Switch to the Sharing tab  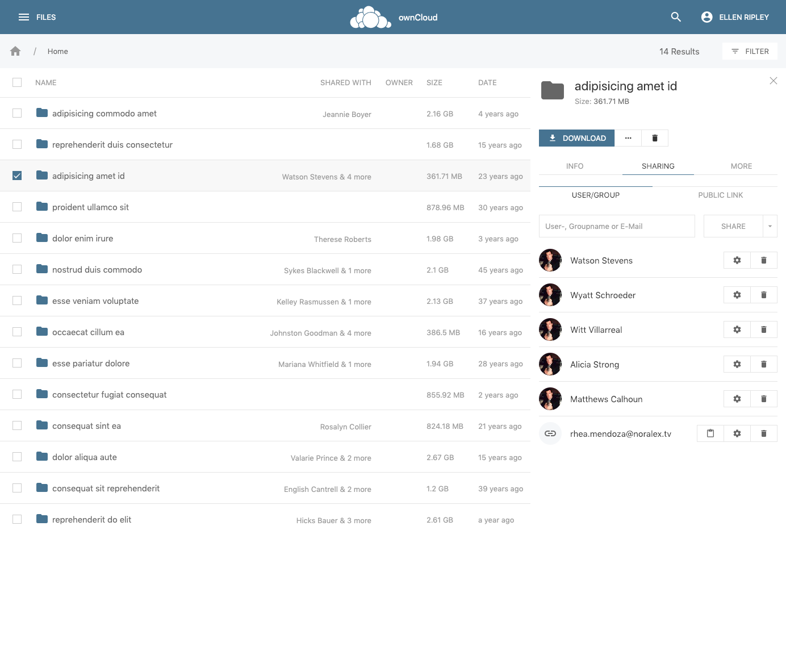(x=658, y=166)
